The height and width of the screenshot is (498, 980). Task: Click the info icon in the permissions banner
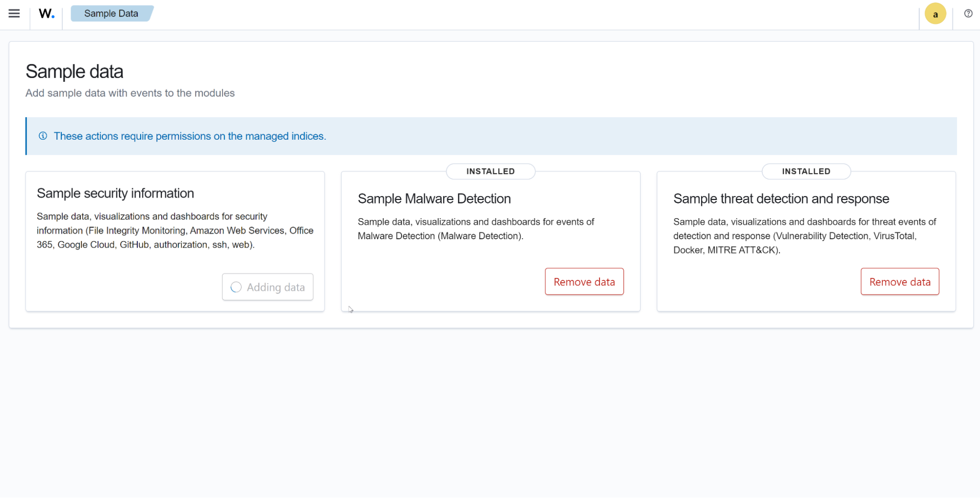pyautogui.click(x=43, y=136)
